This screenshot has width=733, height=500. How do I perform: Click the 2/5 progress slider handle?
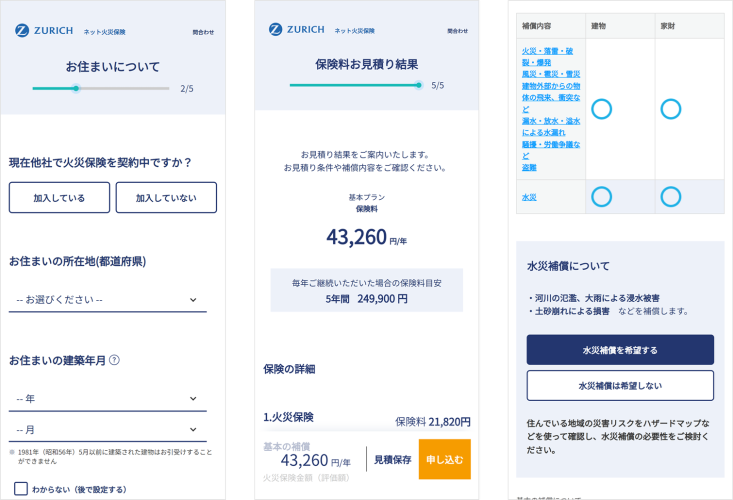point(76,88)
